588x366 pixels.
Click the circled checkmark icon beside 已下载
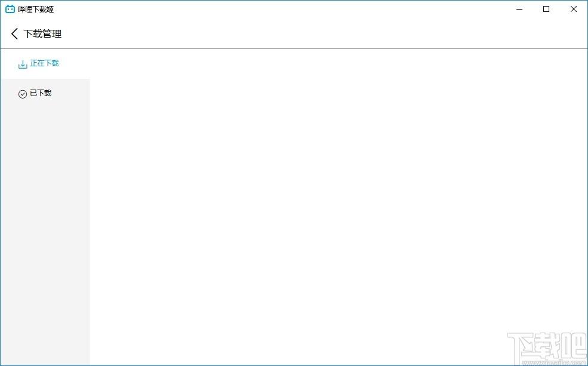(23, 94)
